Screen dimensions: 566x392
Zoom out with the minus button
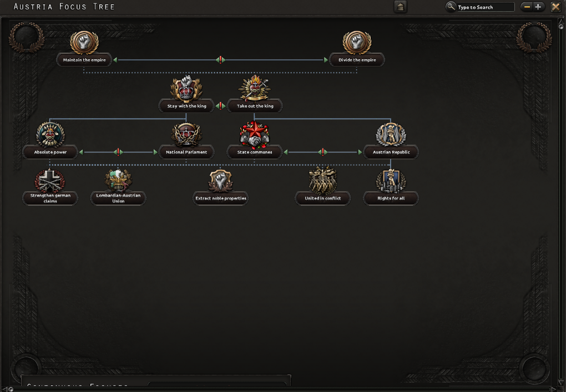point(527,7)
